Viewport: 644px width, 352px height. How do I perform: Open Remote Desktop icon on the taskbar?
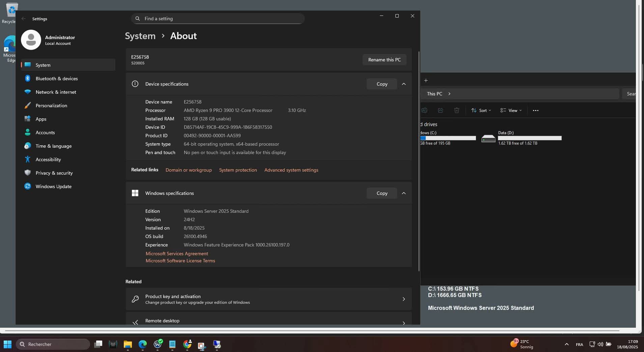click(x=217, y=344)
